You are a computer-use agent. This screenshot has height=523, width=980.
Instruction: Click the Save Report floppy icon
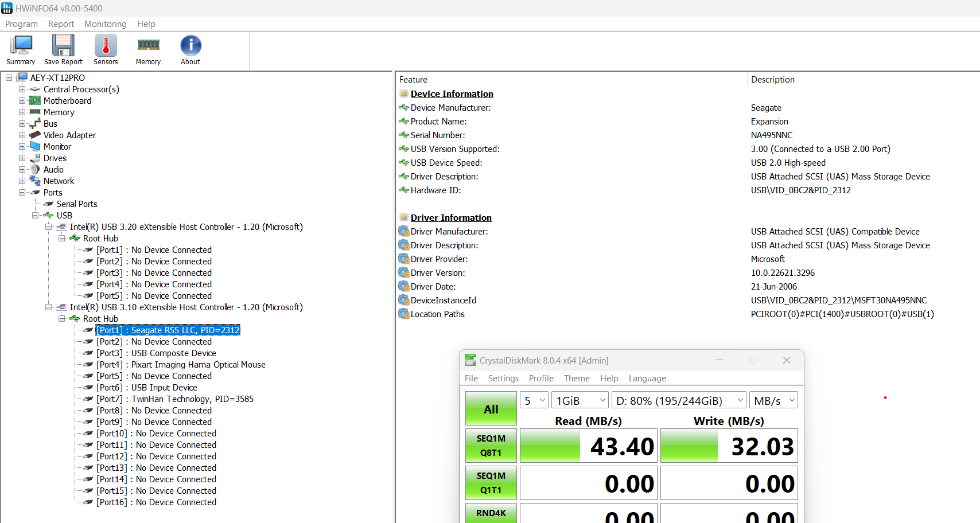click(63, 50)
